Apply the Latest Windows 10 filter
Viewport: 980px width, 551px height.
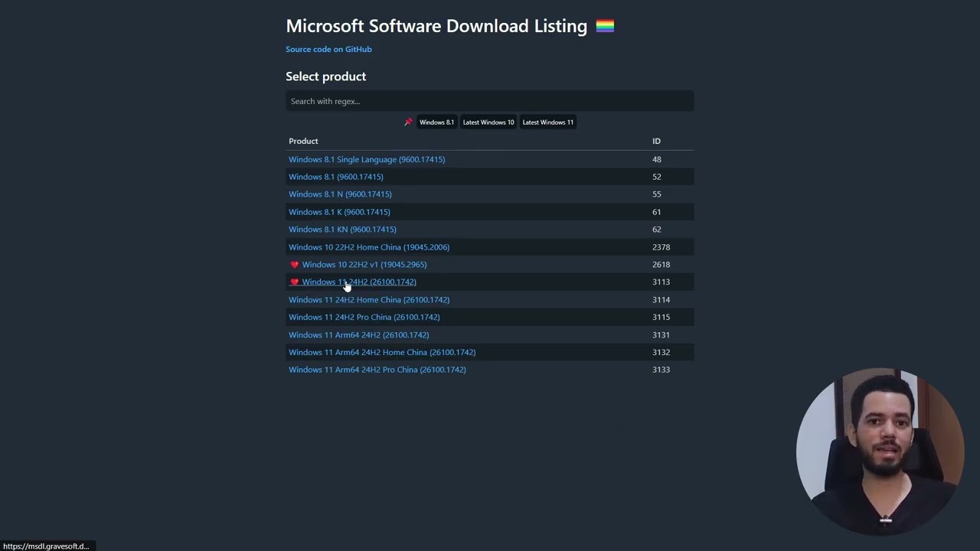tap(488, 122)
